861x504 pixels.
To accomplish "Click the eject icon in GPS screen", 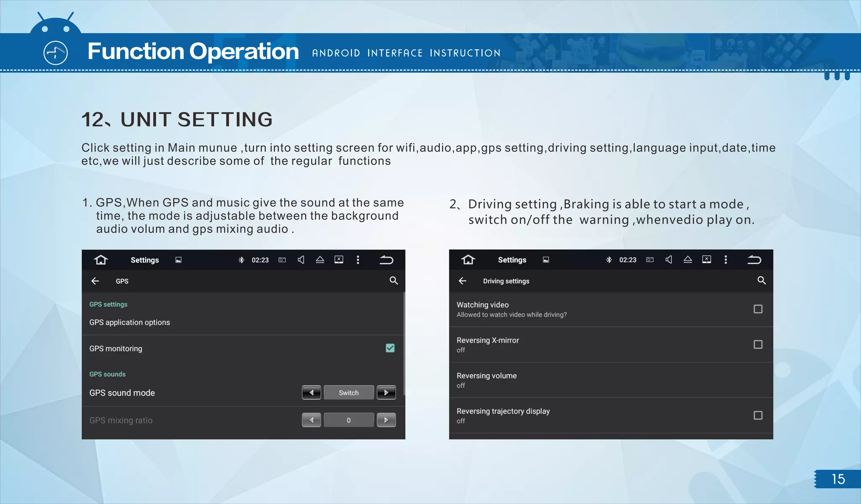I will point(320,260).
